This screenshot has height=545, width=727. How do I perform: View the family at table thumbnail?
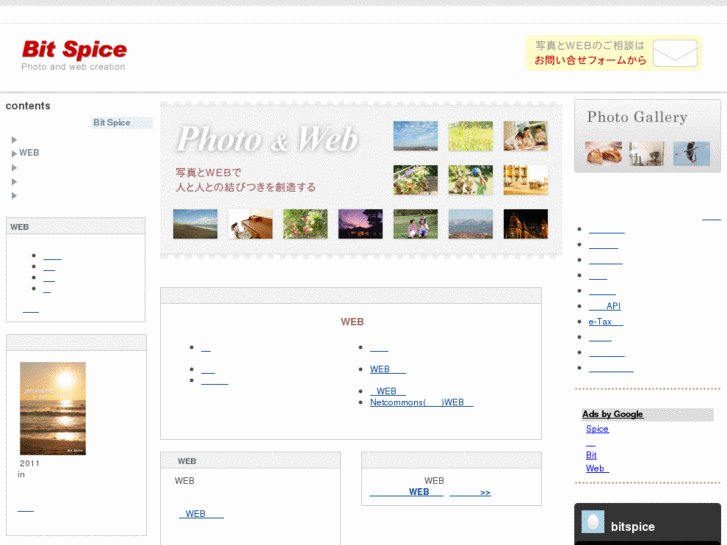click(526, 136)
